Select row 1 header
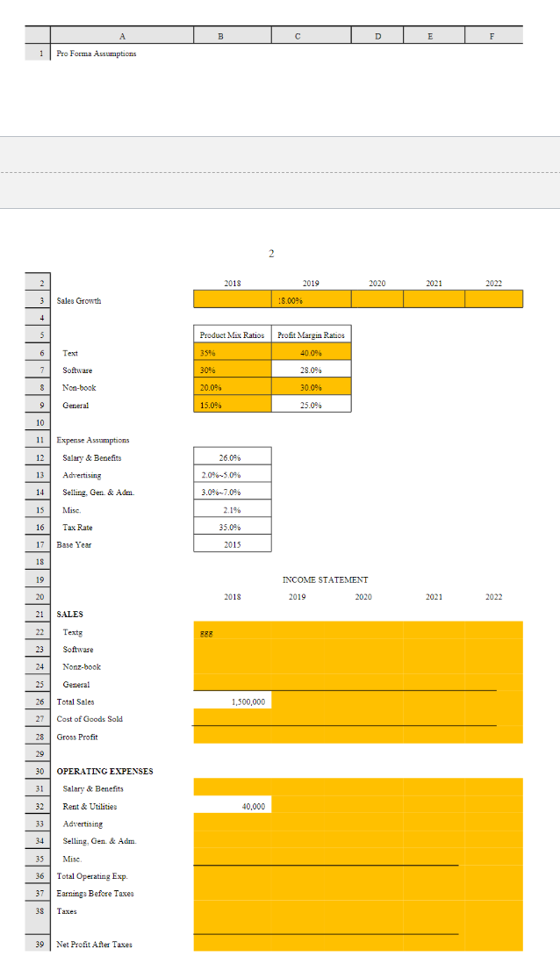The height and width of the screenshot is (971, 560). point(37,54)
